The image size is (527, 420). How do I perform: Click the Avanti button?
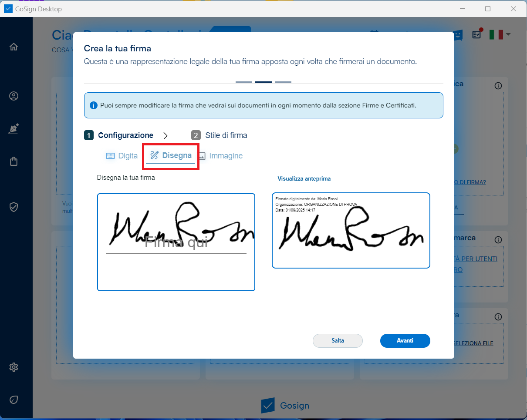[x=405, y=341]
